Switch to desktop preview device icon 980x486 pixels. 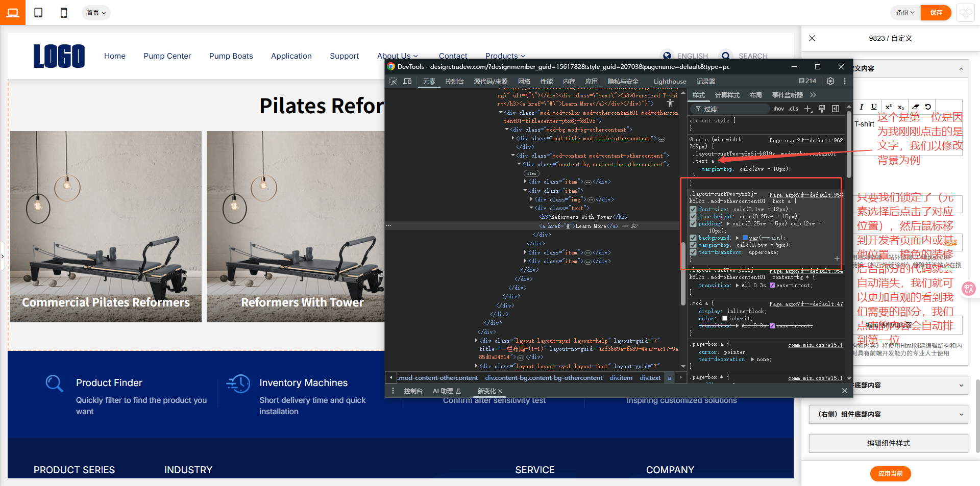click(13, 13)
